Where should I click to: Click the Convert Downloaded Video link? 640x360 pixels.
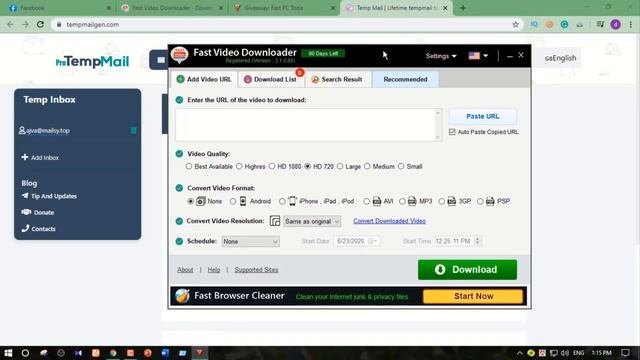point(389,221)
